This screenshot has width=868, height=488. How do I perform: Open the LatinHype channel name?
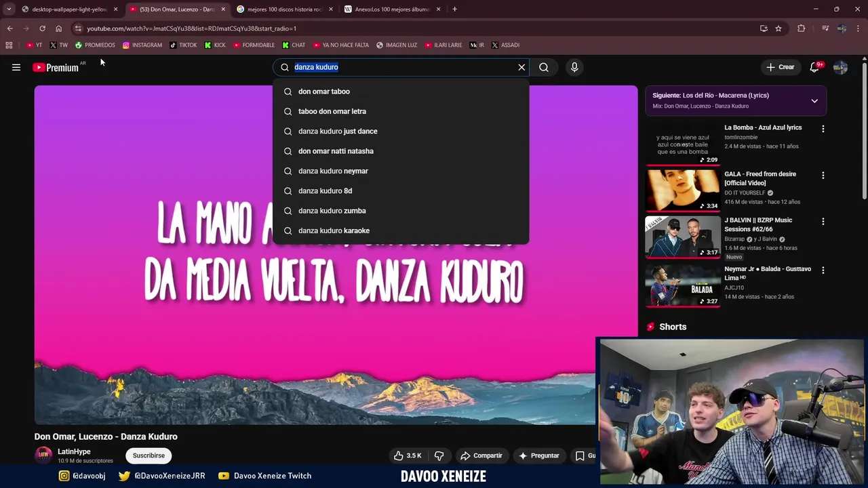point(74,451)
